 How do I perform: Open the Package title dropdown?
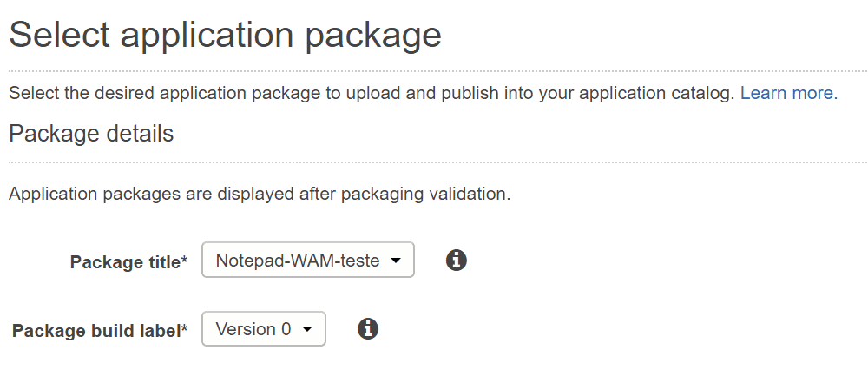(307, 260)
